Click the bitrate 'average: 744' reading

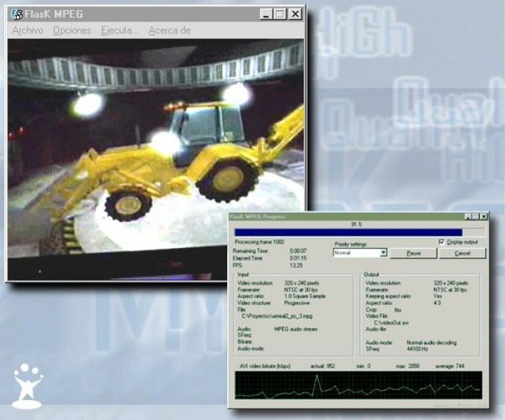pyautogui.click(x=449, y=367)
